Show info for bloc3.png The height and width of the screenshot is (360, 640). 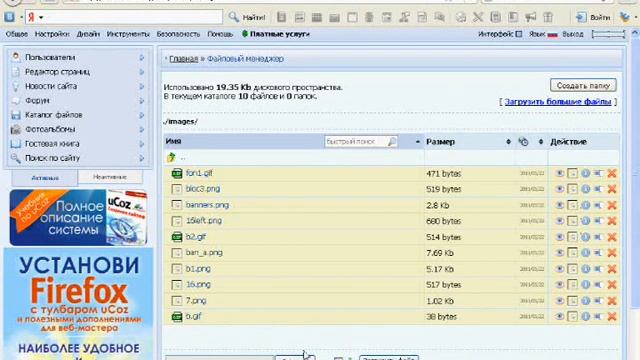point(585,189)
